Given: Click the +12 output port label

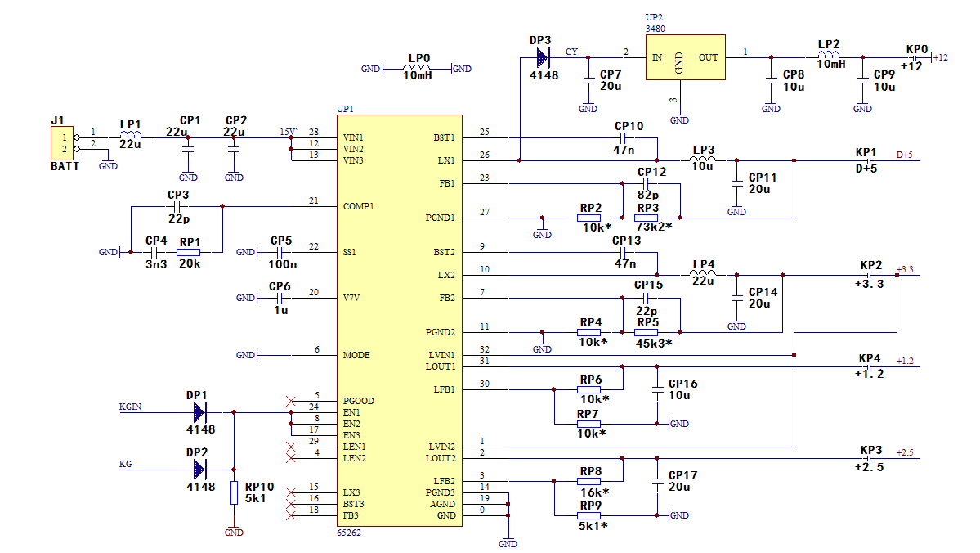Looking at the screenshot, I should click(939, 57).
